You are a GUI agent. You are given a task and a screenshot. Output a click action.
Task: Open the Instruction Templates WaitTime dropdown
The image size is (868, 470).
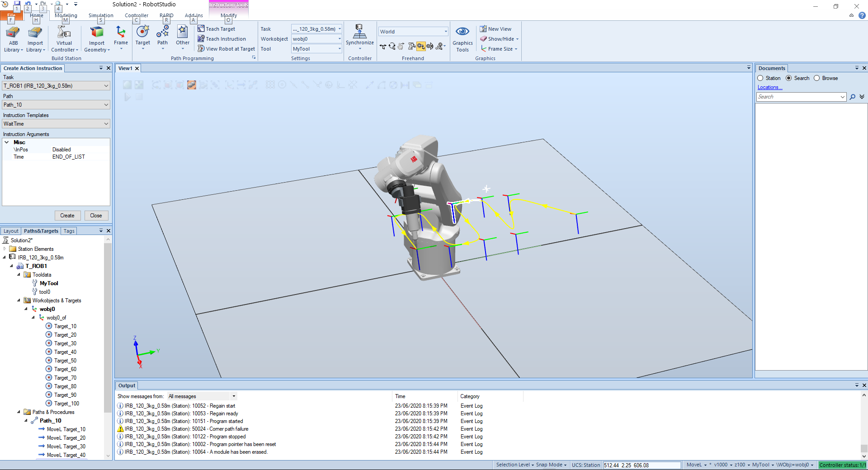tap(56, 124)
